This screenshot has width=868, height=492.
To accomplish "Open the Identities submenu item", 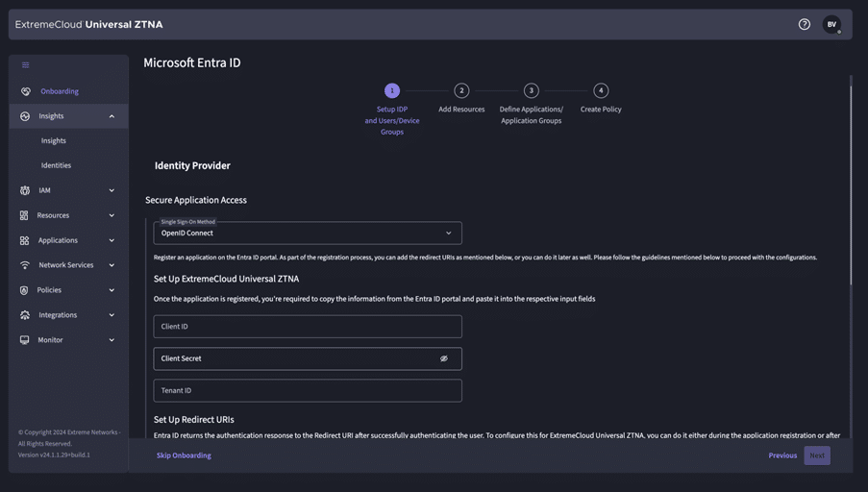I will [56, 165].
